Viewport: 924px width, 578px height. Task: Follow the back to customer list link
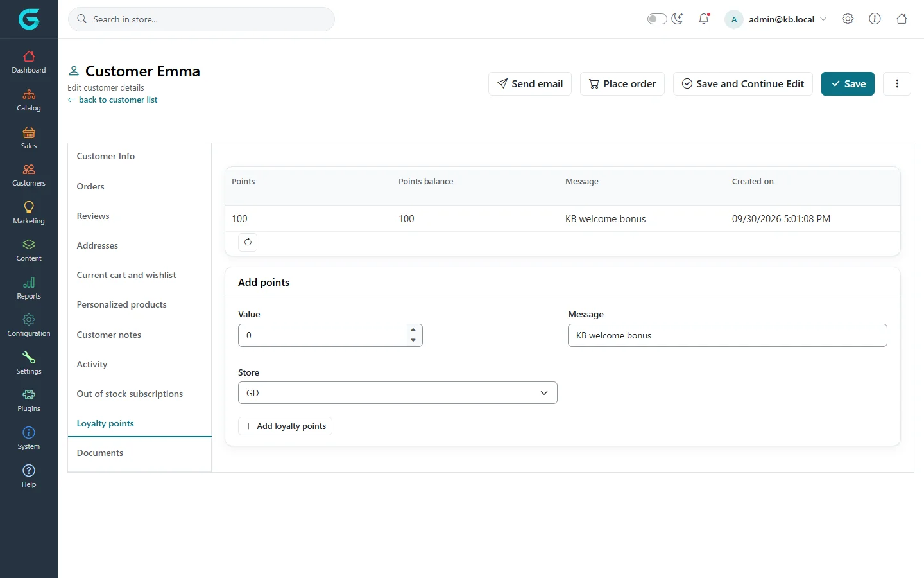point(113,100)
